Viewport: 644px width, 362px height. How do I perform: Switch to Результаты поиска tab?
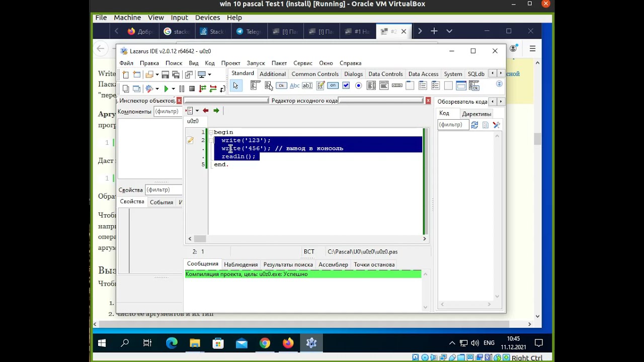[x=288, y=264]
